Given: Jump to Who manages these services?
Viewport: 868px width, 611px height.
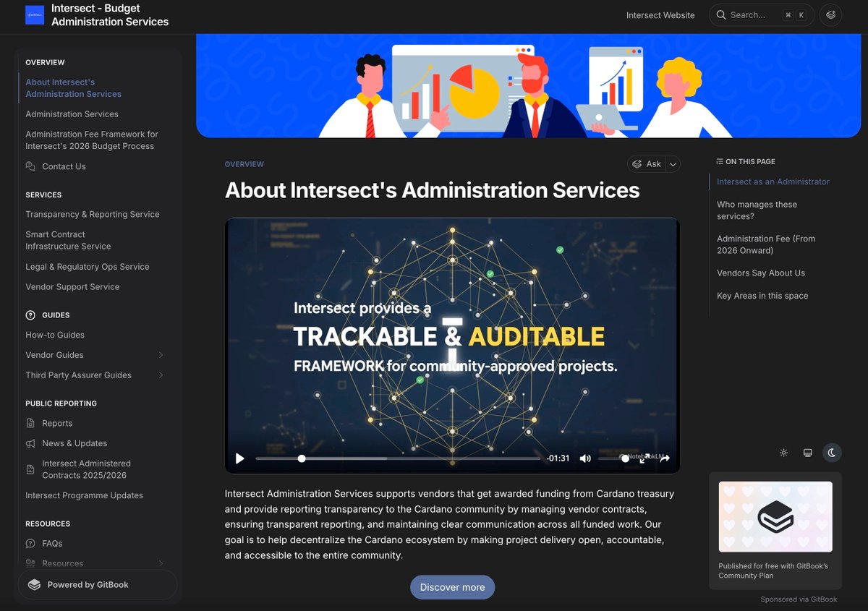Looking at the screenshot, I should pos(757,210).
